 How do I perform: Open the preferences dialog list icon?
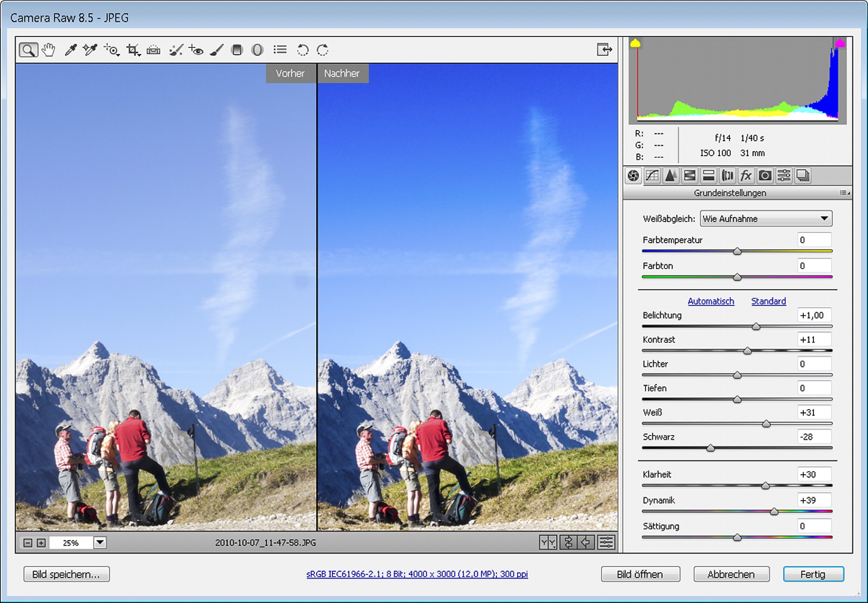pyautogui.click(x=280, y=49)
